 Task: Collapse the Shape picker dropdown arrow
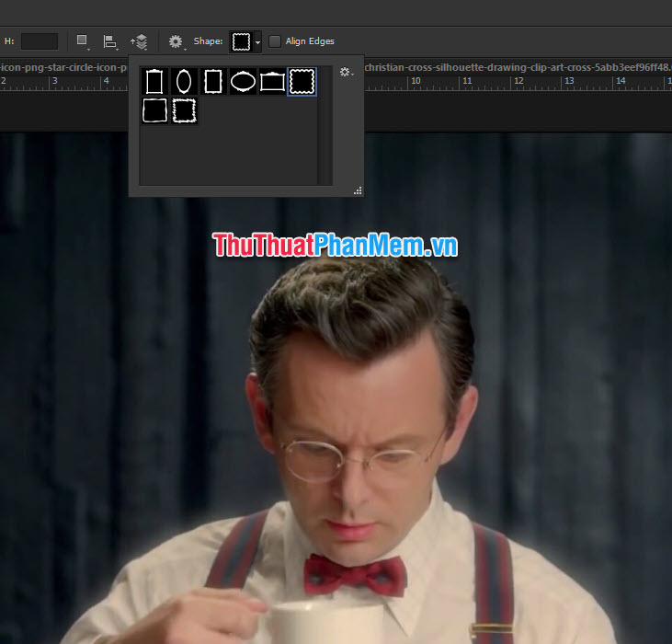(257, 42)
